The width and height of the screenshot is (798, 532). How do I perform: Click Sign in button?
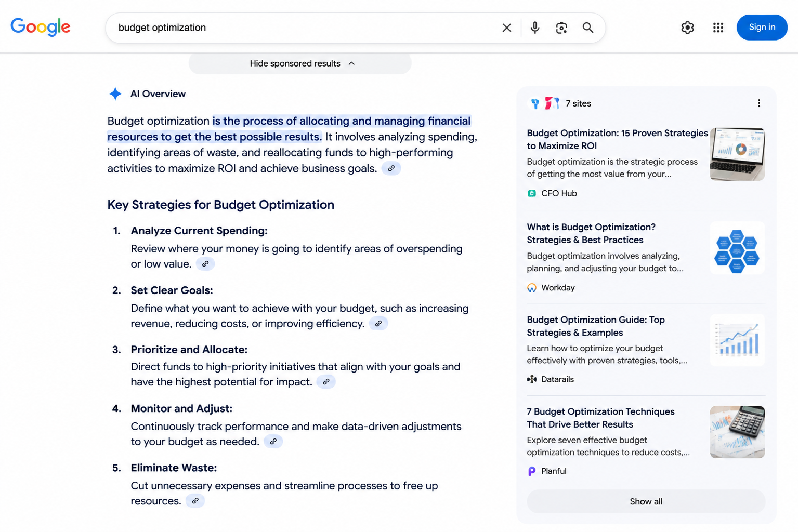click(762, 28)
